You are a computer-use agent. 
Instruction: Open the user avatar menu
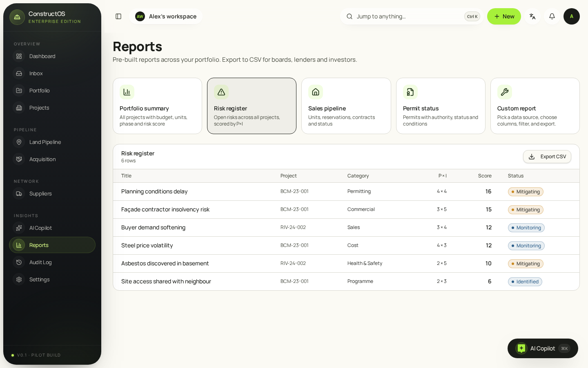click(x=572, y=16)
